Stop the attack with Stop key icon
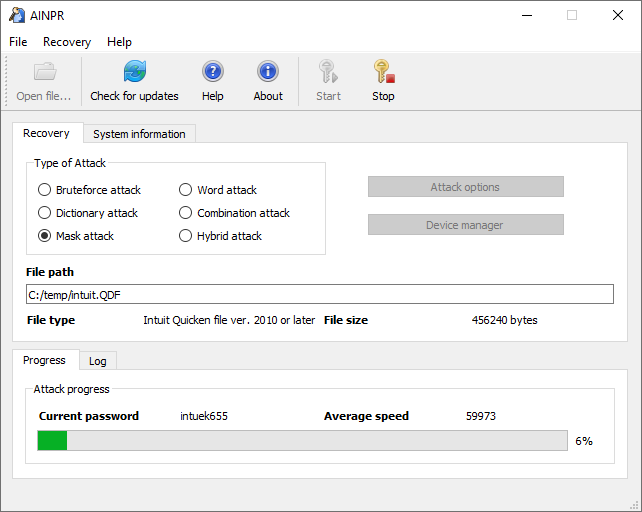Viewport: 642px width, 512px height. pyautogui.click(x=383, y=71)
